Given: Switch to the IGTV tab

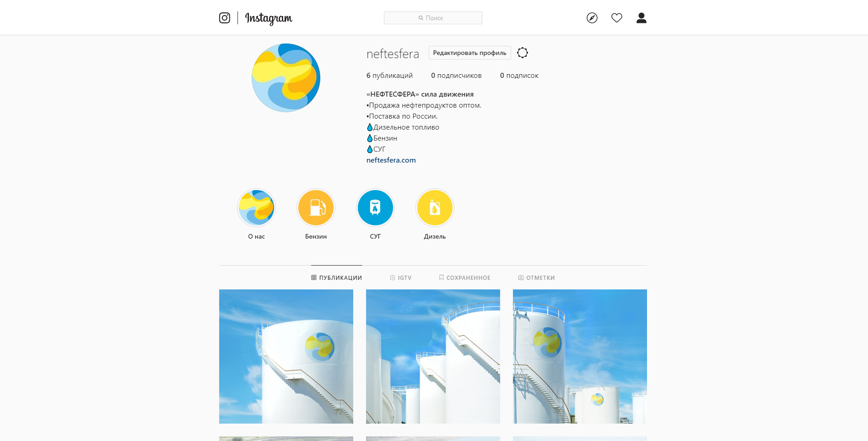Looking at the screenshot, I should 401,278.
